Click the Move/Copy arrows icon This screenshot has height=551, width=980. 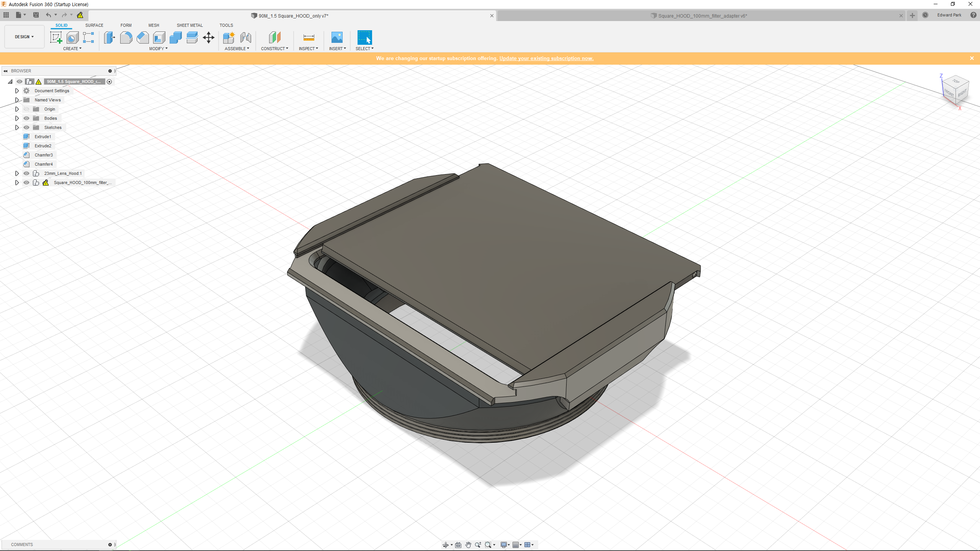click(209, 37)
